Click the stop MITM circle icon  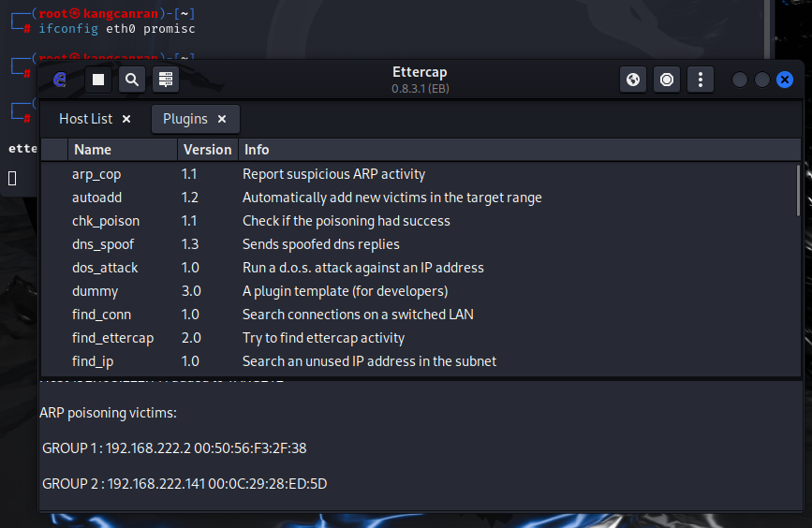pos(667,80)
